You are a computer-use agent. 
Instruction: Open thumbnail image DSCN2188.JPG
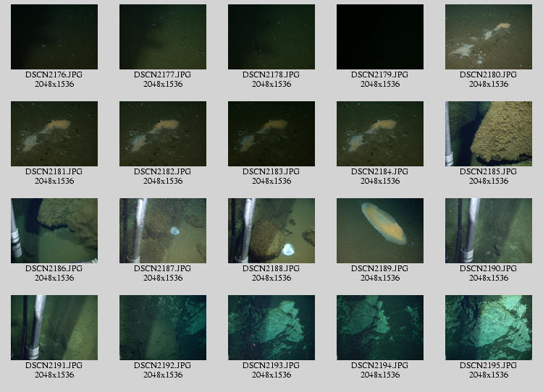pyautogui.click(x=271, y=231)
